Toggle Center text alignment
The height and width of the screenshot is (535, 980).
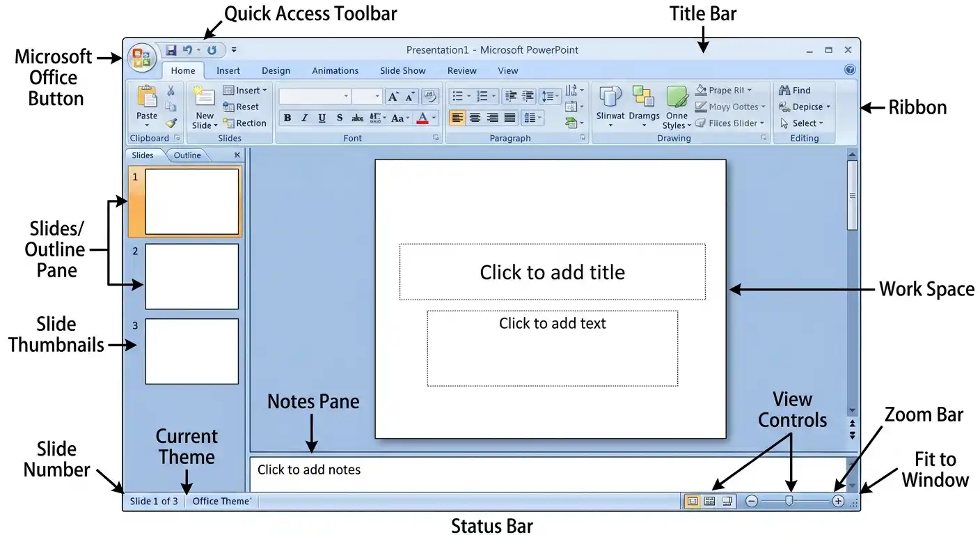(475, 118)
